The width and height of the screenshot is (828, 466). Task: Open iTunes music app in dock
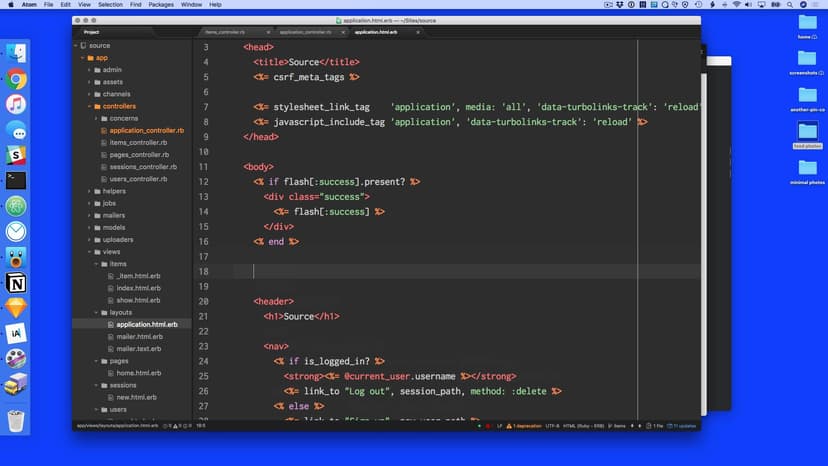click(x=16, y=104)
